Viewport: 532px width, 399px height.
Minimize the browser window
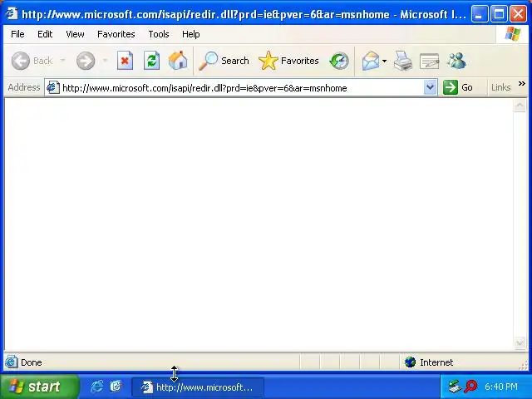[480, 14]
